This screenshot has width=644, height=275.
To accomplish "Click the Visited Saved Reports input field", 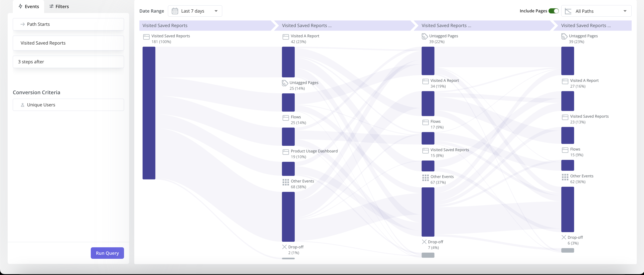I will pyautogui.click(x=68, y=43).
